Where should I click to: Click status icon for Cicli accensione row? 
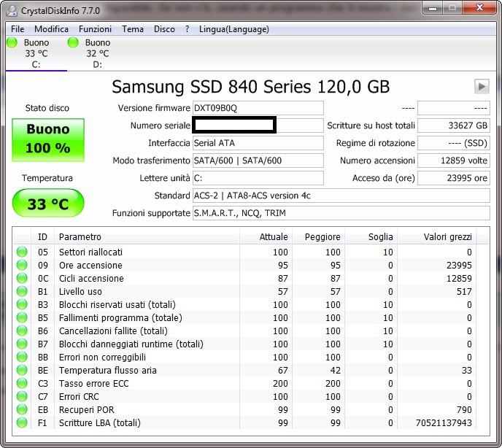tap(22, 278)
